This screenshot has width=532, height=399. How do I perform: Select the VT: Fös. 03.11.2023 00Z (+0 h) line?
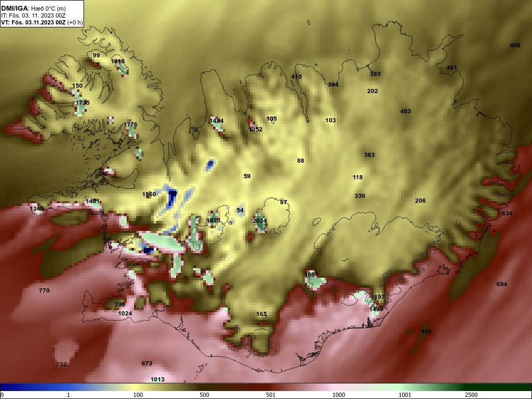tap(41, 23)
